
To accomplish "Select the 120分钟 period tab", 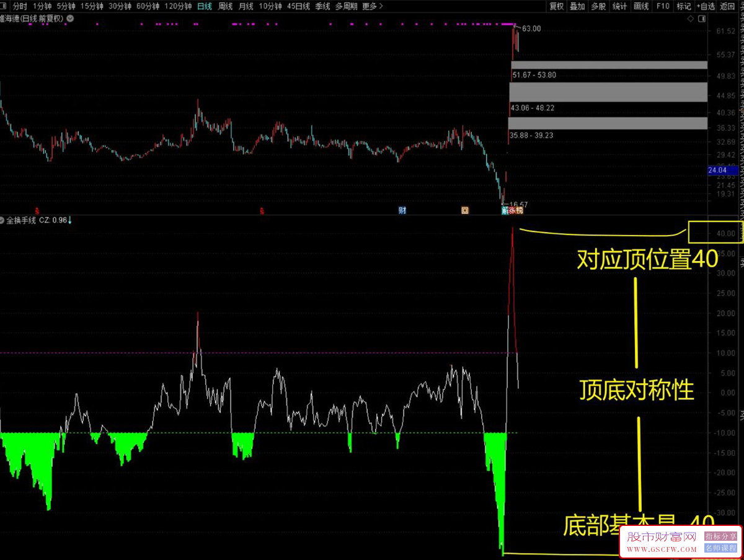I will tap(177, 6).
